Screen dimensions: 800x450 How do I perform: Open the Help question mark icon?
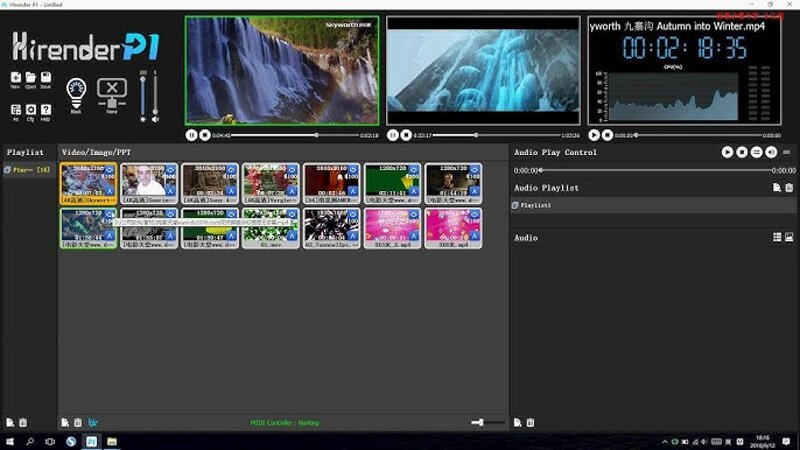coord(46,109)
